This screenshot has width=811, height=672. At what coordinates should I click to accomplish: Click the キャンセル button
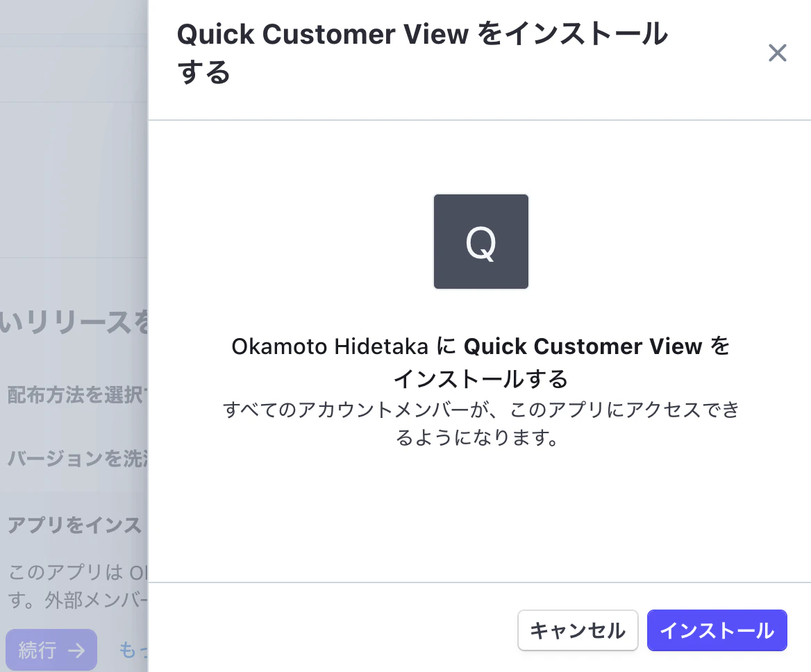pyautogui.click(x=578, y=630)
